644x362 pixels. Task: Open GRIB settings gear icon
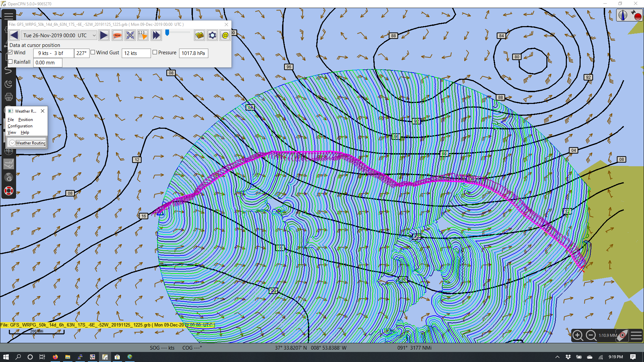[x=212, y=35]
